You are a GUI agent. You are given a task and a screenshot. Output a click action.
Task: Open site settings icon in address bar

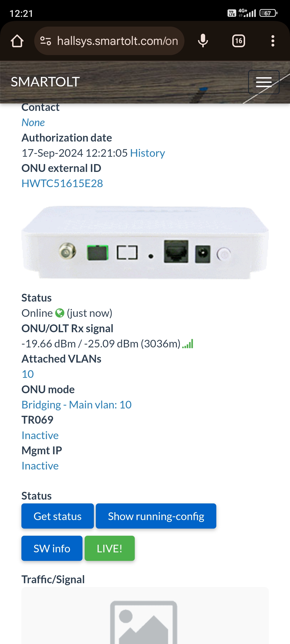[46, 41]
